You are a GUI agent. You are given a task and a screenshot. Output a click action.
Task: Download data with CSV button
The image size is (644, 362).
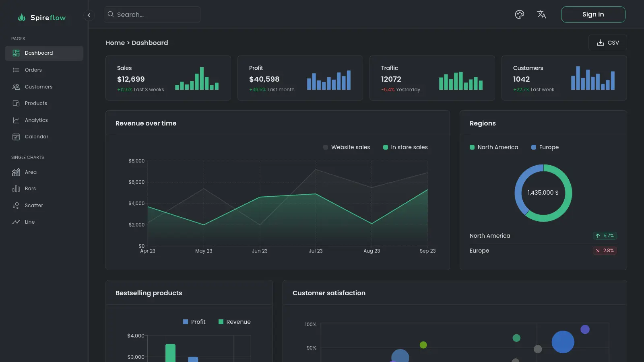607,43
